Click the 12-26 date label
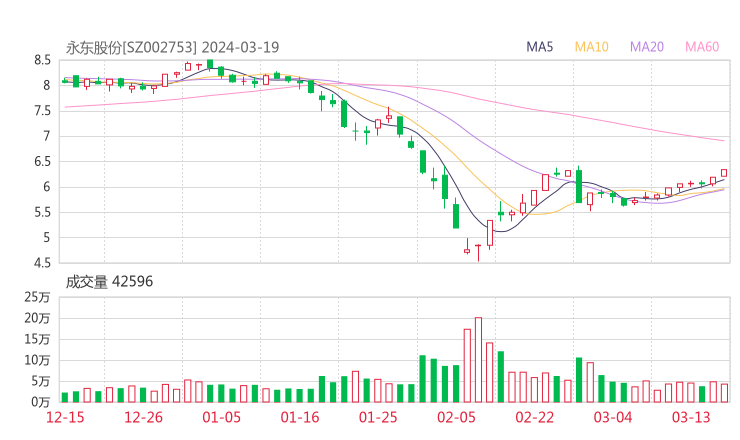This screenshot has width=740, height=440. [x=143, y=417]
